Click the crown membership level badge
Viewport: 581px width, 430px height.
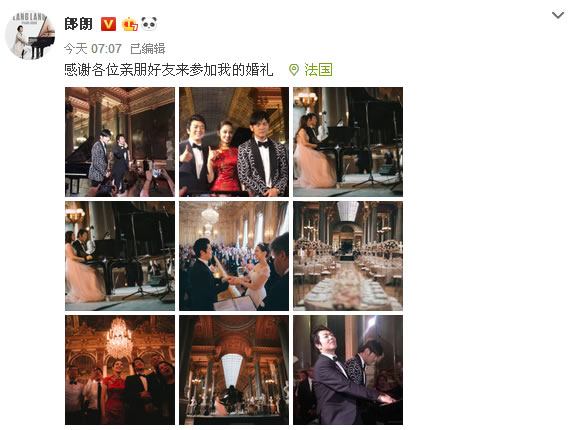[130, 24]
